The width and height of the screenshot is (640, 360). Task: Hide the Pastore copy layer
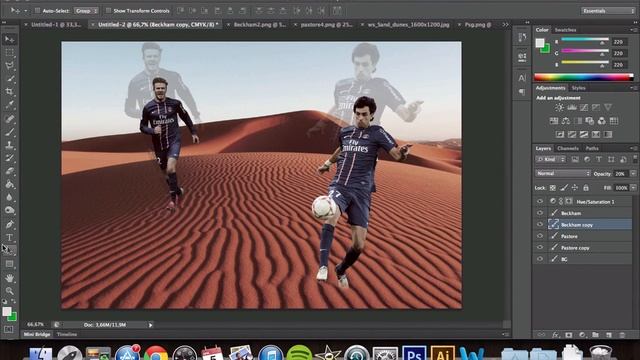(x=540, y=247)
